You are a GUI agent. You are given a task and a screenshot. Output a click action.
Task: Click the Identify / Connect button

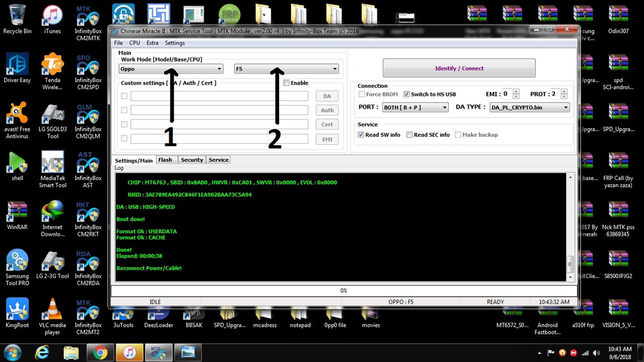pyautogui.click(x=459, y=68)
